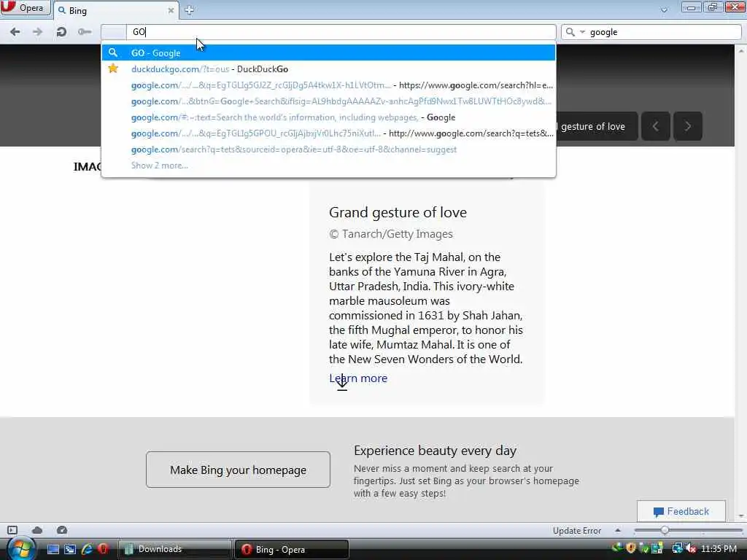Viewport: 747px width, 560px height.
Task: Click the Opera Link cloud icon
Action: click(37, 530)
